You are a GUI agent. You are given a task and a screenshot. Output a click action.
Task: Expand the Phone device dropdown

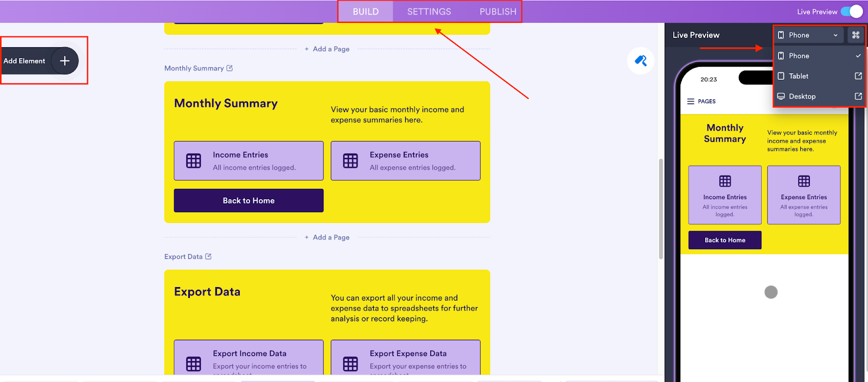coord(808,35)
